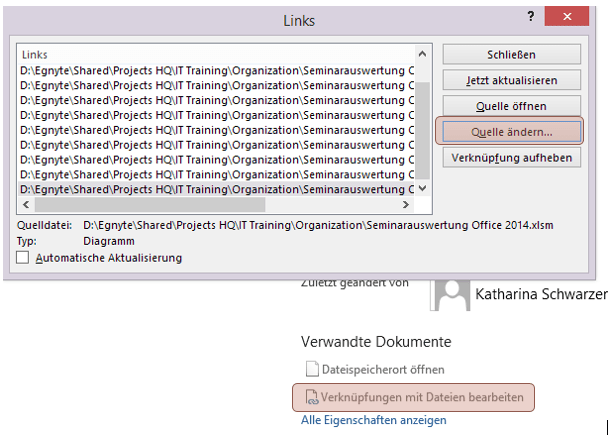Image resolution: width=611 pixels, height=442 pixels.
Task: Open Alle Eigenschaften anzeigen link
Action: 374,420
